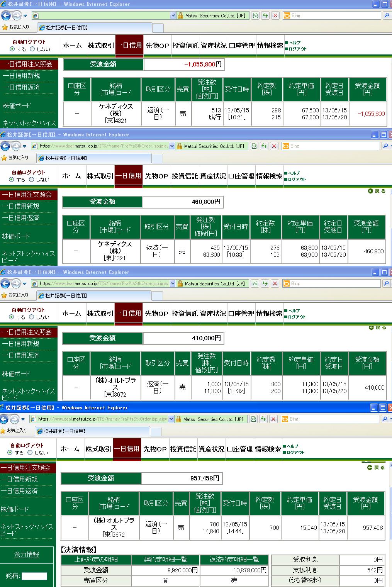
Task: Switch to the 返済約定明細一覧 tab
Action: point(234,559)
